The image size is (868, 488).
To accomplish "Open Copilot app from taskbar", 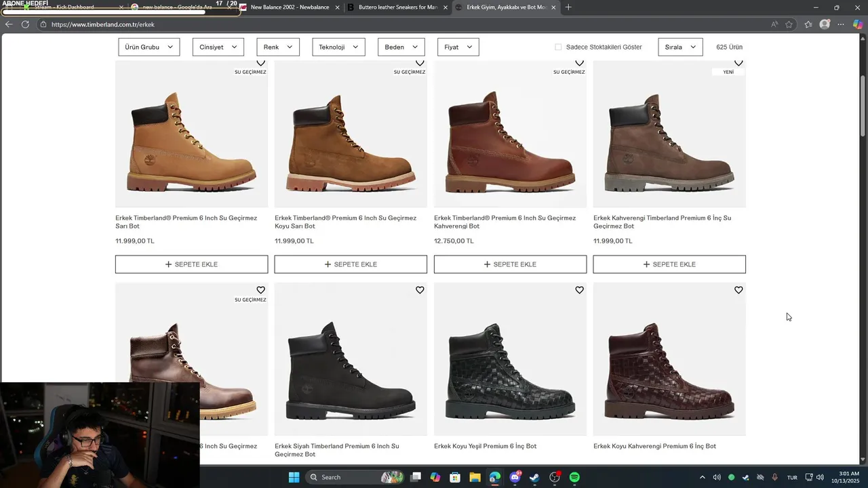I will pyautogui.click(x=435, y=477).
